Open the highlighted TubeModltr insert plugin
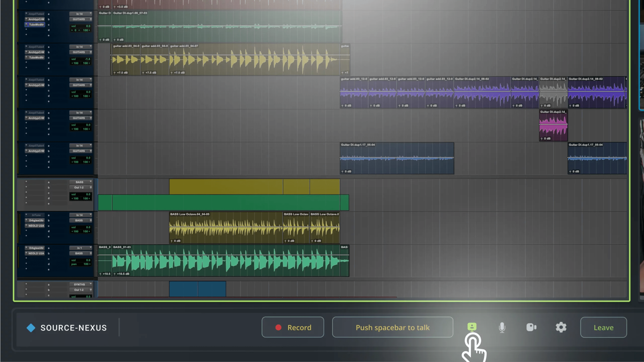This screenshot has height=362, width=644. (36, 25)
